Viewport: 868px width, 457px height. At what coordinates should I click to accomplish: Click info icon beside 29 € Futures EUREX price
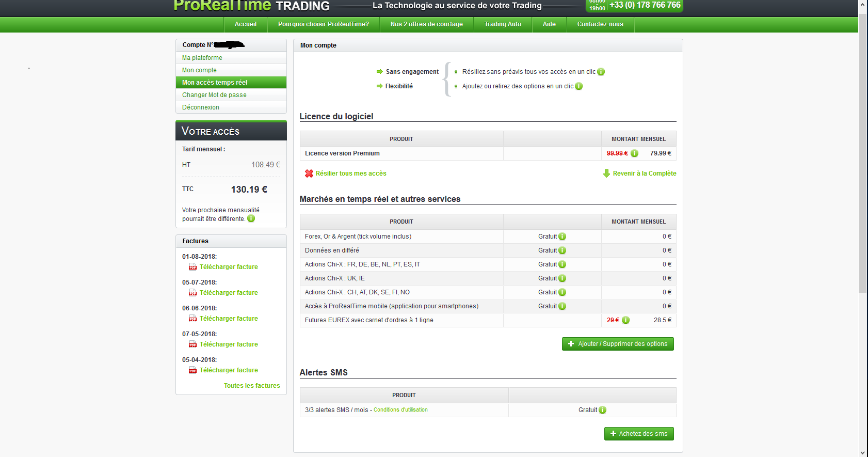625,320
